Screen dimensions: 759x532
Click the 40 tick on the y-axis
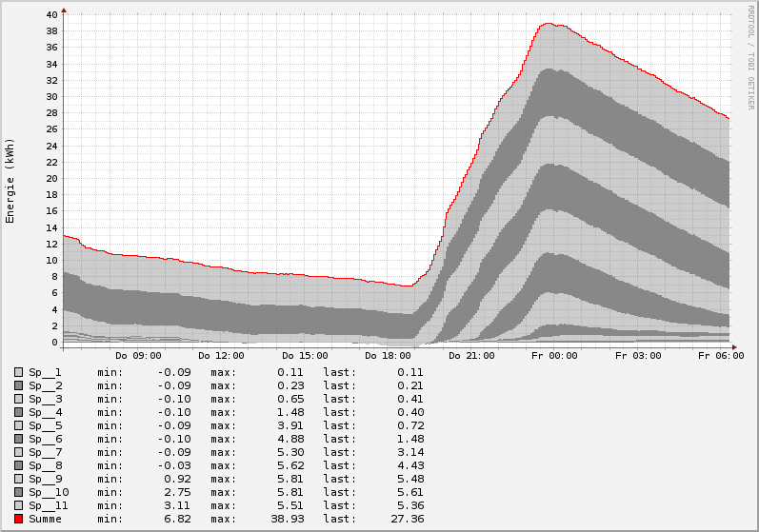51,15
